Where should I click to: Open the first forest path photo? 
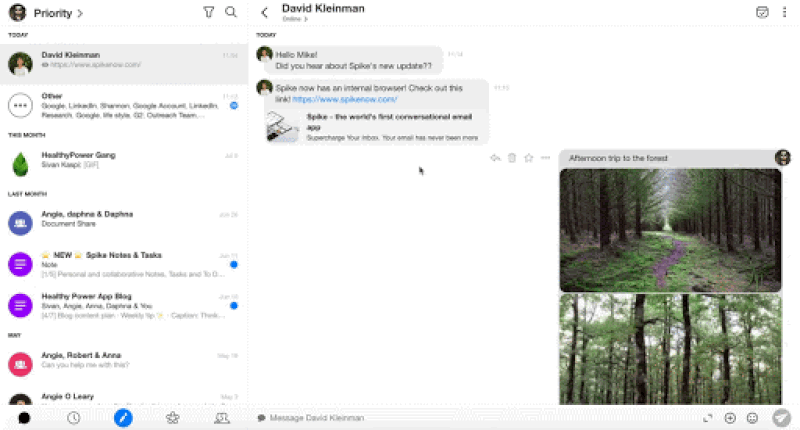coord(670,230)
